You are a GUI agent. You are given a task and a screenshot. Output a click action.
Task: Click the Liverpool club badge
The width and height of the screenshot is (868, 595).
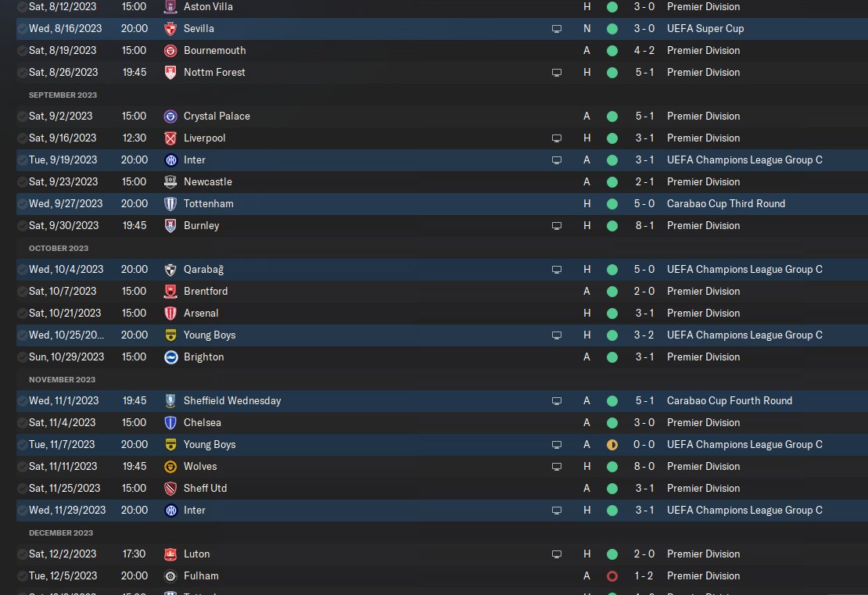170,138
